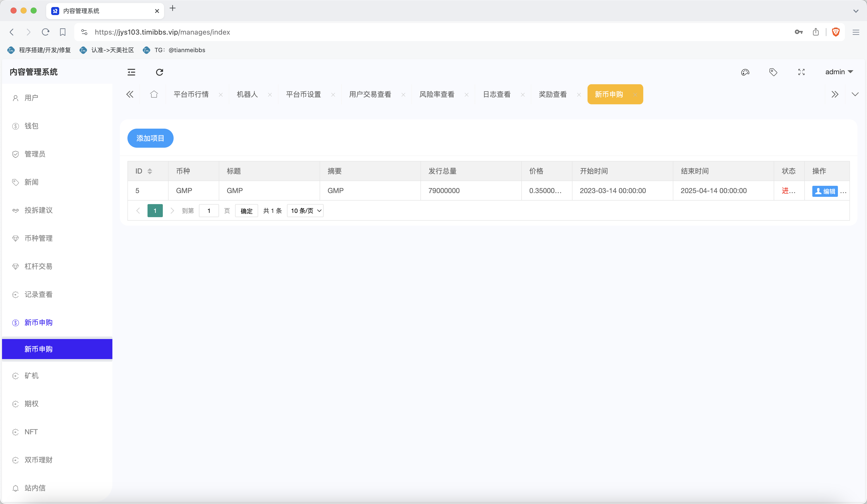The width and height of the screenshot is (867, 504).
Task: Open the 10 条/页 page size dropdown
Action: tap(305, 211)
